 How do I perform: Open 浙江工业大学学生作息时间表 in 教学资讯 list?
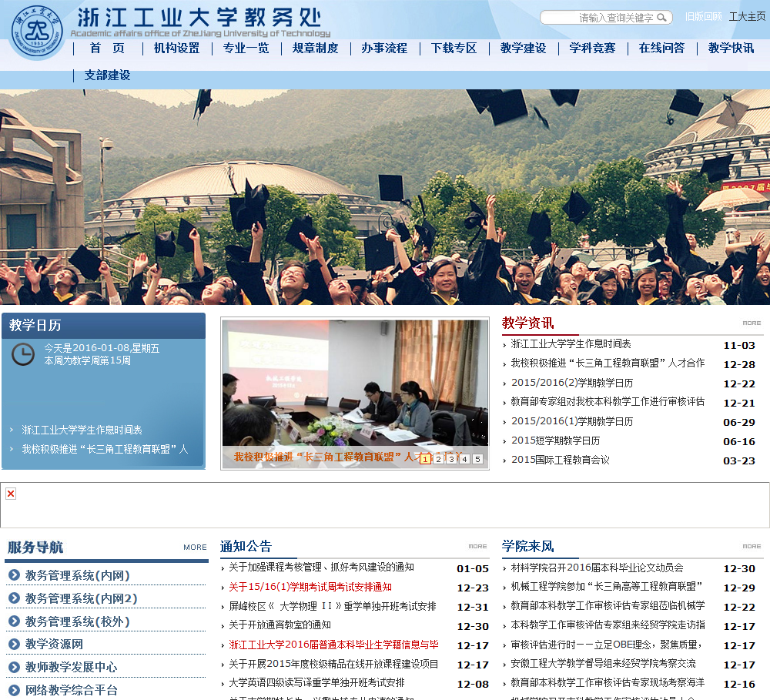[571, 344]
